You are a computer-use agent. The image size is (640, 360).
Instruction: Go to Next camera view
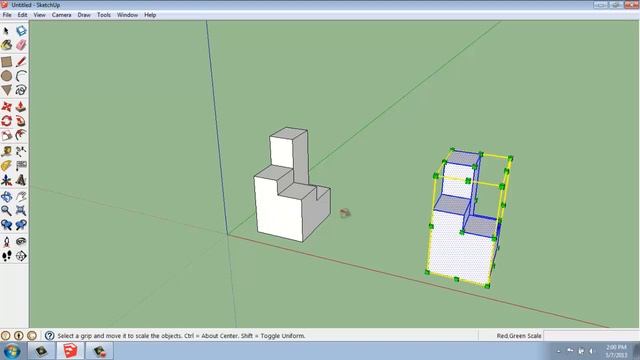[21, 225]
